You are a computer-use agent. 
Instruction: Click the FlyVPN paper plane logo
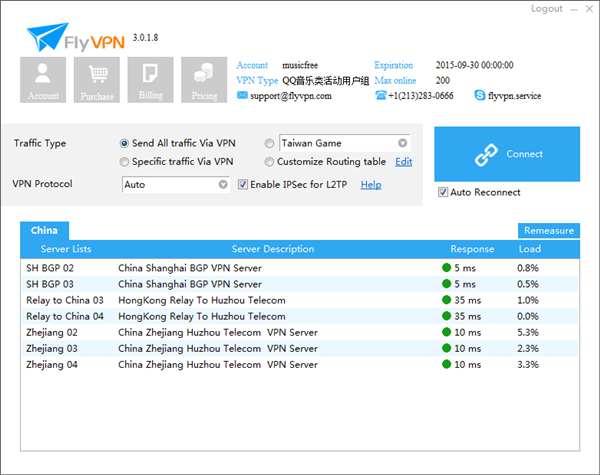pos(48,37)
